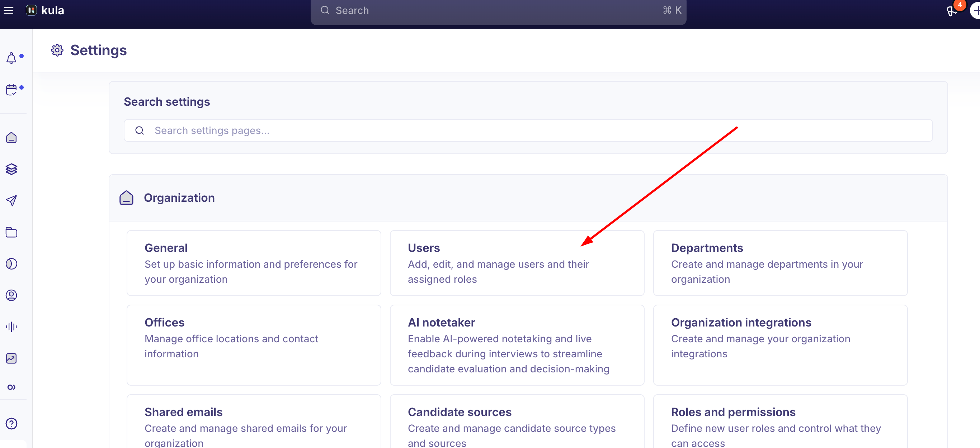
Task: Click the Organization section house icon
Action: pyautogui.click(x=126, y=198)
